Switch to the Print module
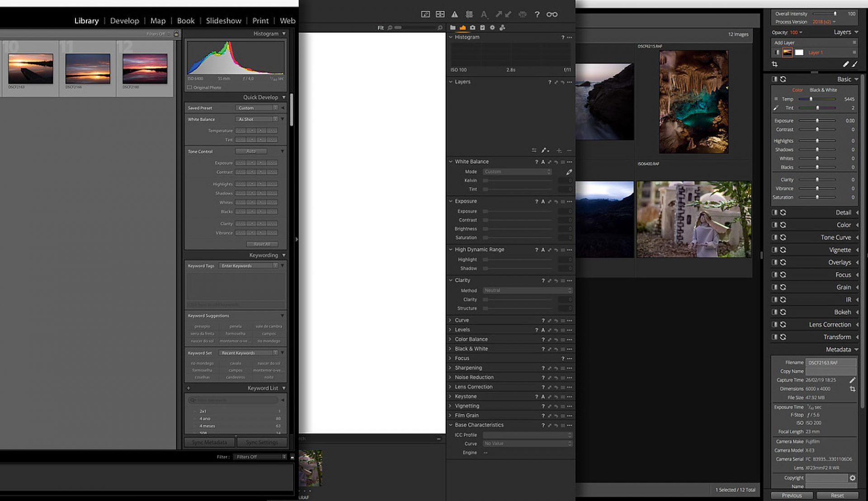868x501 pixels. point(260,21)
